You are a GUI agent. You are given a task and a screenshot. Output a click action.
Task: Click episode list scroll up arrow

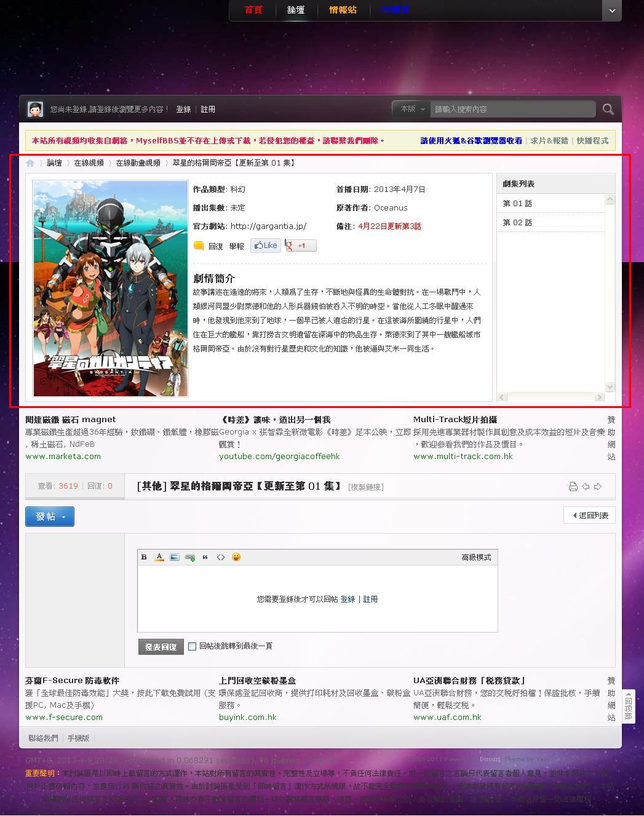click(610, 199)
